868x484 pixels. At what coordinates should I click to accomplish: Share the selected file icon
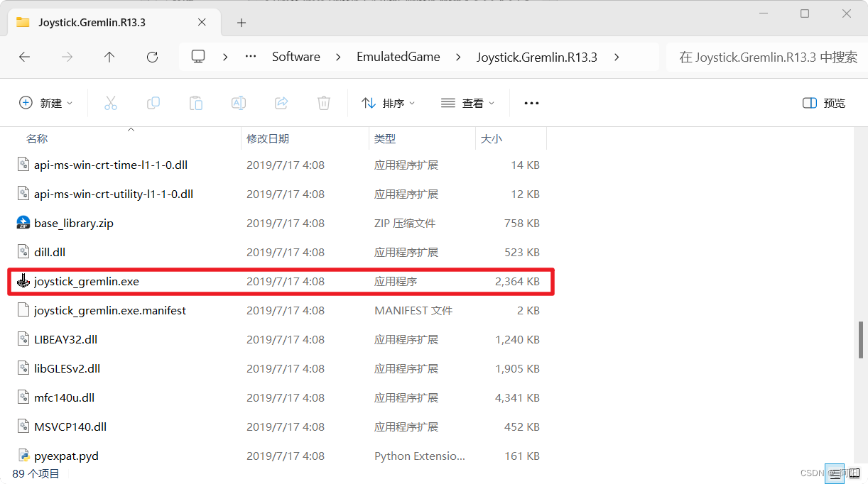[281, 103]
